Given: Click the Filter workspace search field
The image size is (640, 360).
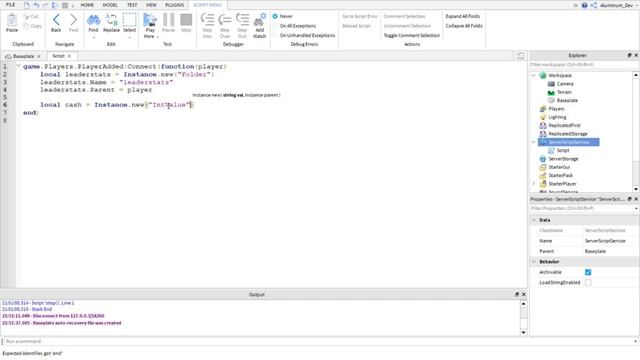Looking at the screenshot, I should (x=584, y=64).
